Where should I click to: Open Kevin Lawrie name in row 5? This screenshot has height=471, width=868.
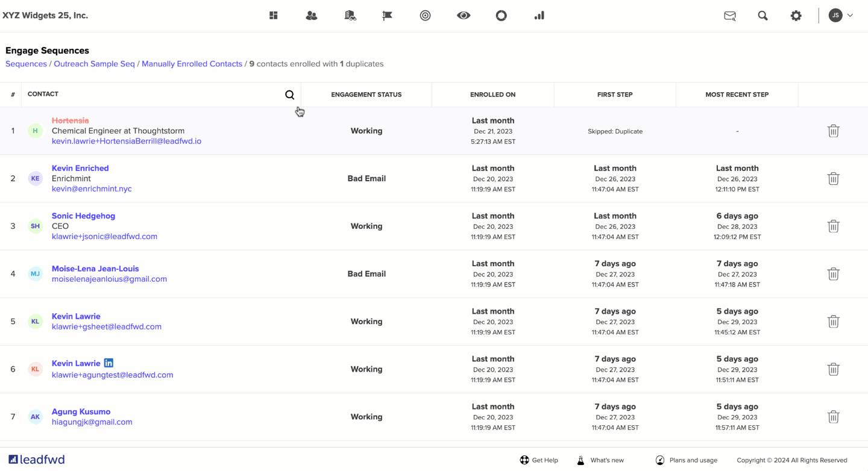click(x=76, y=316)
